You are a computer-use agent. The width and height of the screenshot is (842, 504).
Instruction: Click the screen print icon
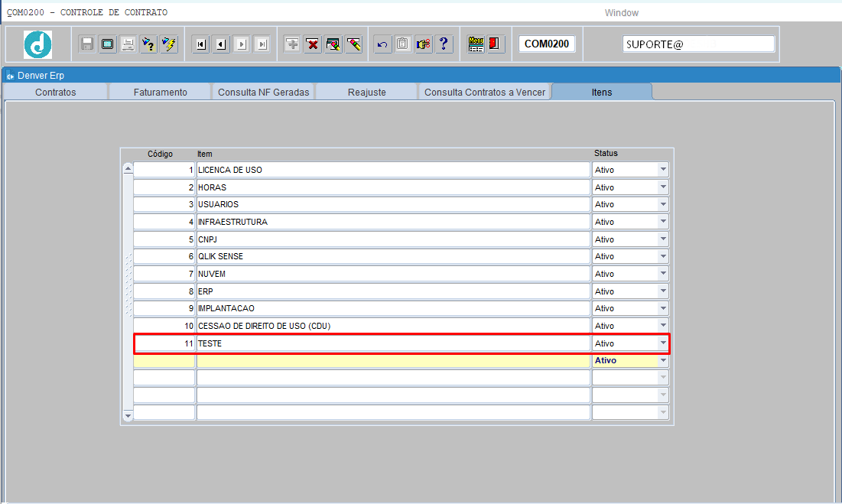107,44
